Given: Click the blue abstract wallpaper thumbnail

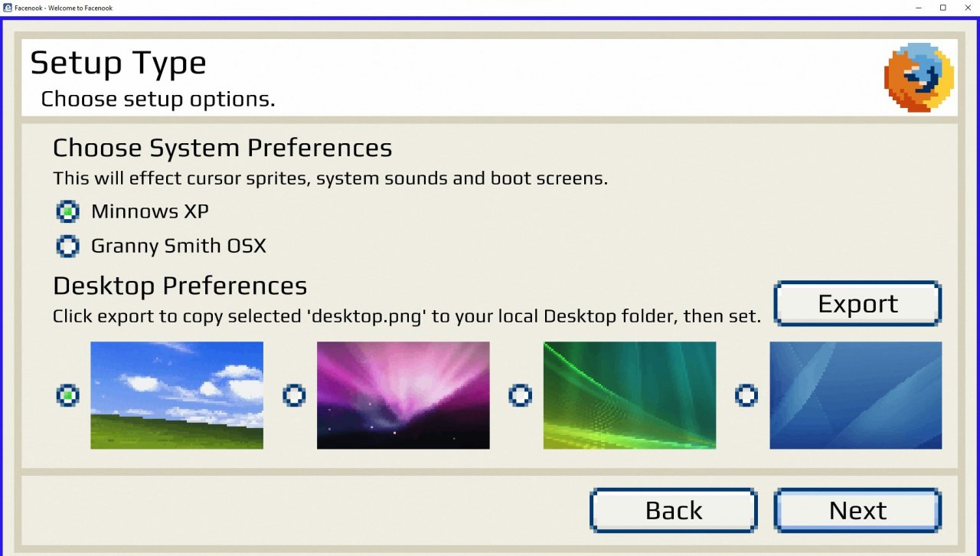Looking at the screenshot, I should [x=856, y=395].
